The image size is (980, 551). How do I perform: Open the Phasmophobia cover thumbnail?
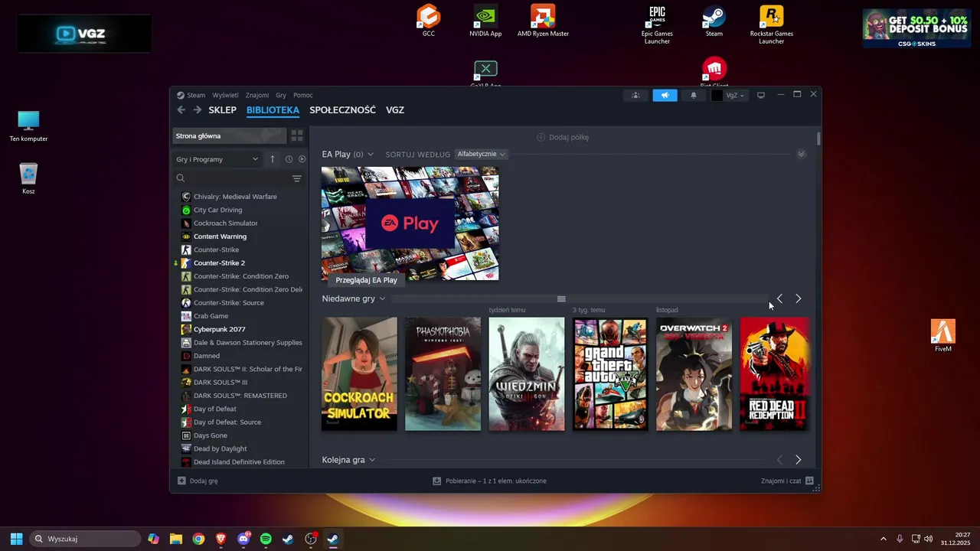click(x=443, y=374)
